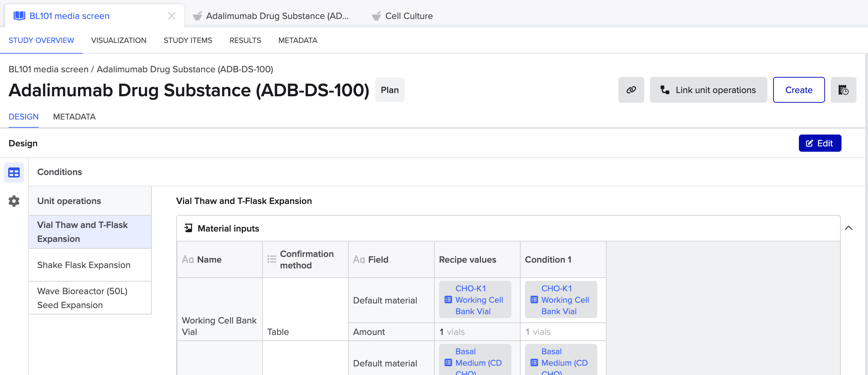The width and height of the screenshot is (868, 375).
Task: Select Wave Bioreactor (50L) Seed Expansion
Action: pos(90,298)
